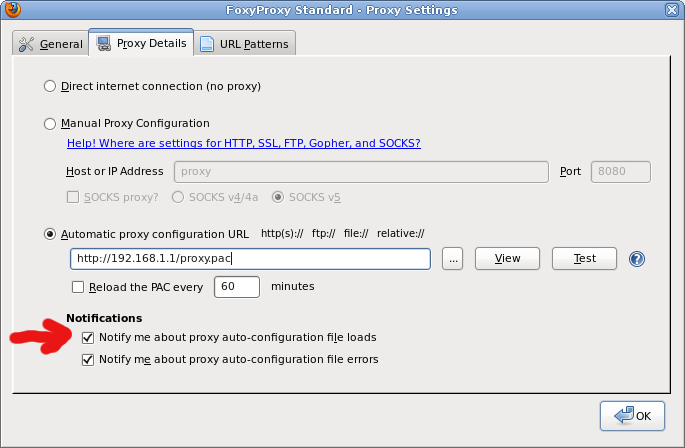Screen dimensions: 685x448
Task: Pick the SOCKS v5 radio button
Action: [278, 197]
